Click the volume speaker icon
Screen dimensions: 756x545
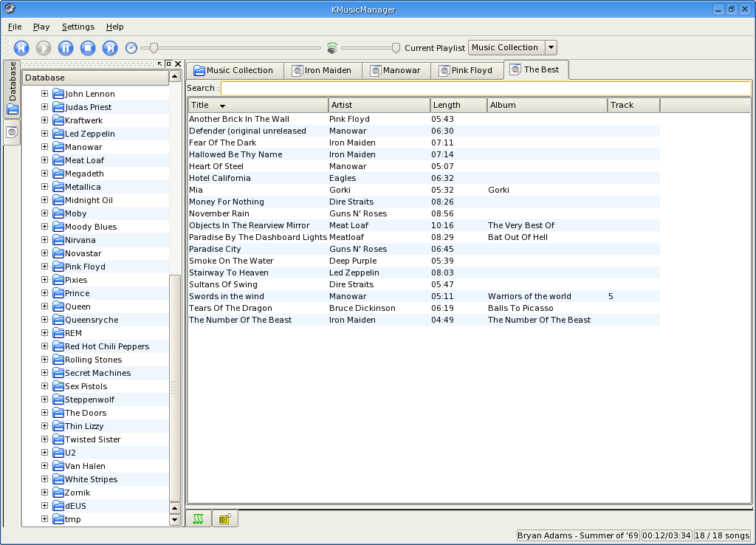[x=332, y=48]
